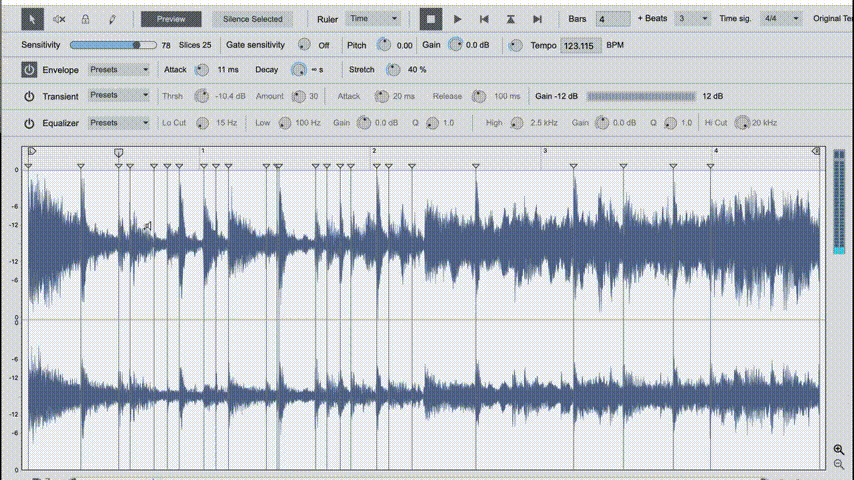Open the Time sig. 4/4 dropdown
854x480 pixels.
[781, 19]
